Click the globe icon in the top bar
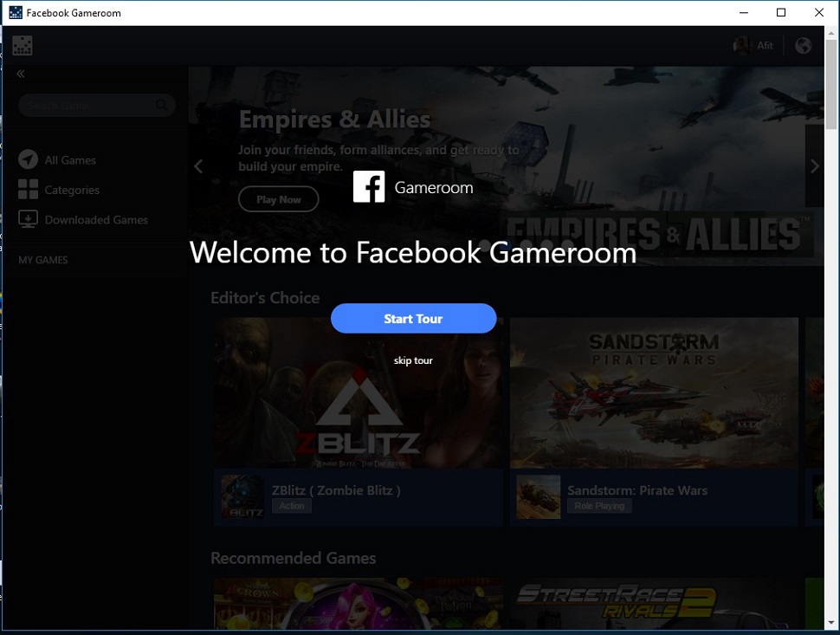Image resolution: width=840 pixels, height=635 pixels. (803, 45)
